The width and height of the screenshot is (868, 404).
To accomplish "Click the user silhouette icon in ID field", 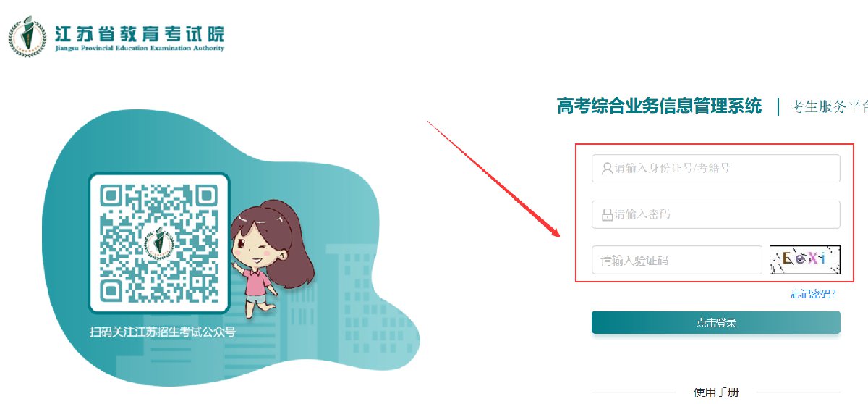I will tap(607, 169).
